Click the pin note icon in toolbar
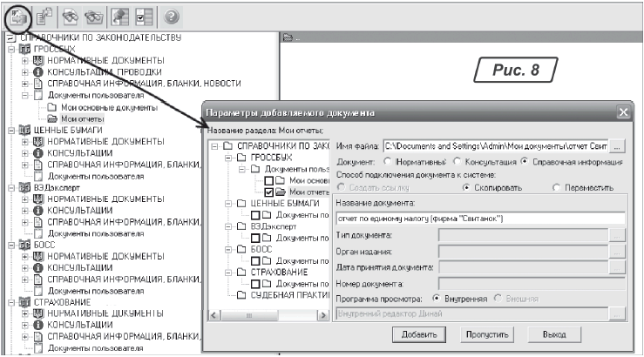Screen dimensions: 644x357 [120, 17]
